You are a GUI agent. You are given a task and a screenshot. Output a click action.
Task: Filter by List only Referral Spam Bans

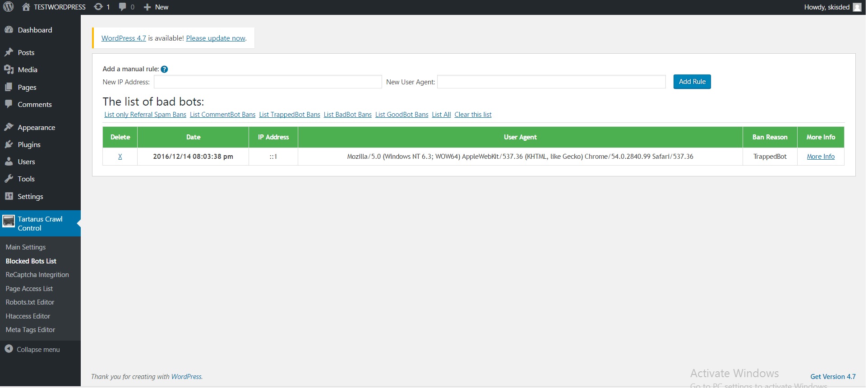click(x=145, y=115)
